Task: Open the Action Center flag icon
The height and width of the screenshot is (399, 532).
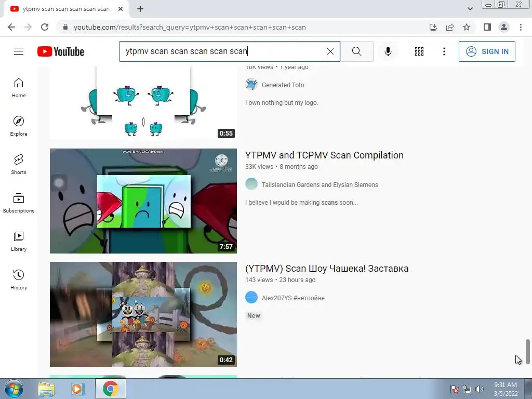Action: pos(455,389)
